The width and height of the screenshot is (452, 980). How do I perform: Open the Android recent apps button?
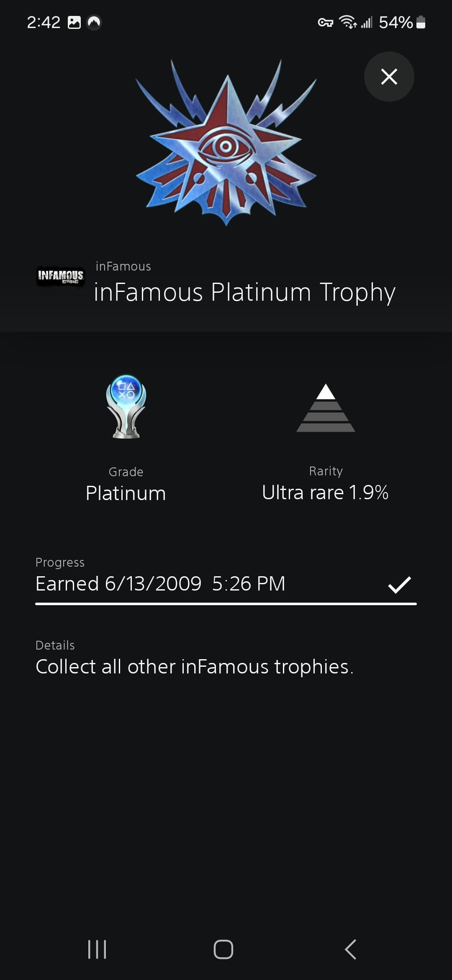(97, 949)
